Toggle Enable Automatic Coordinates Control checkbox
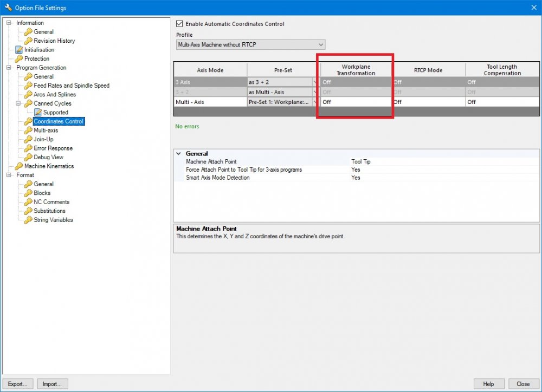 point(180,24)
